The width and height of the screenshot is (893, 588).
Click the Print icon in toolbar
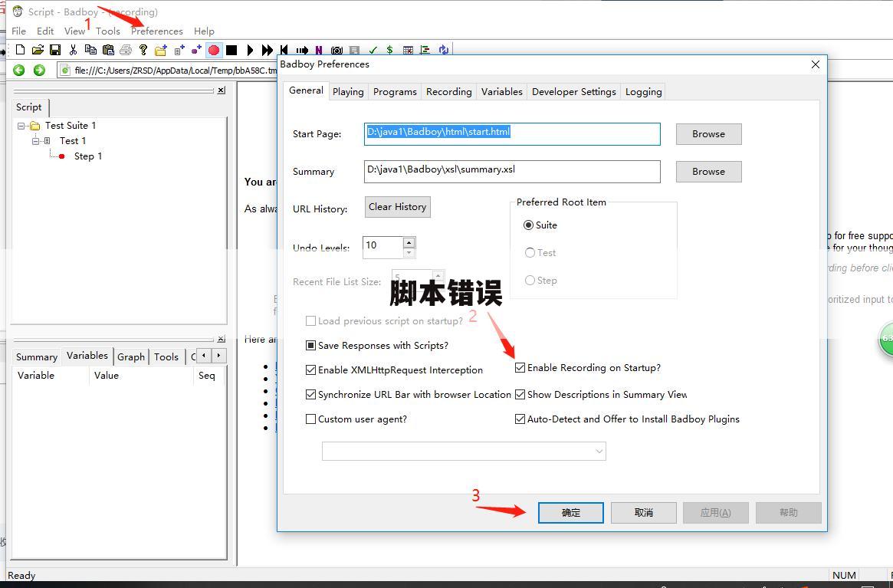point(126,50)
